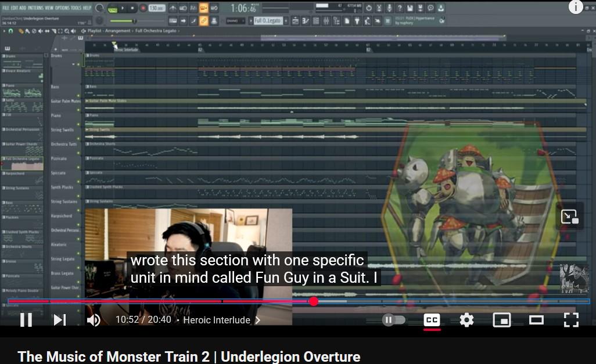
Task: Toggle the metronome icon
Action: click(x=173, y=8)
